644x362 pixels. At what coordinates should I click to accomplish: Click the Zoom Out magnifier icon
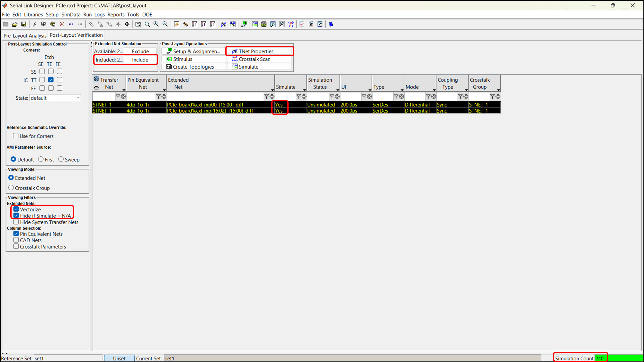point(165,24)
